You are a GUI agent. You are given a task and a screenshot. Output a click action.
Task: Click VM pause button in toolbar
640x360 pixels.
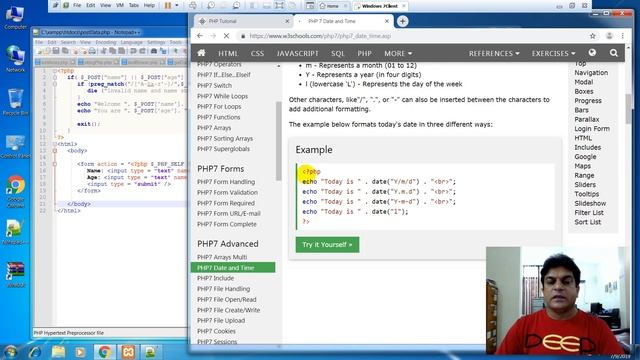tap(168, 6)
